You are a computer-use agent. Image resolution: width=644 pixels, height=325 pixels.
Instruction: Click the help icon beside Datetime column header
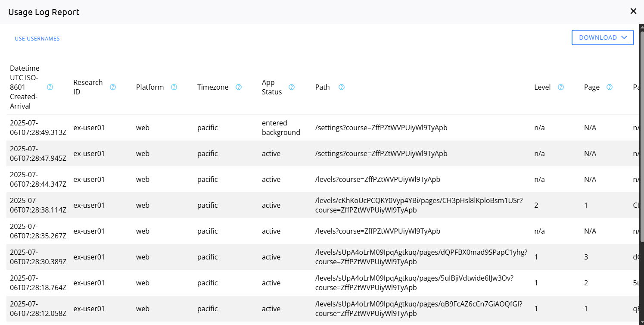50,87
